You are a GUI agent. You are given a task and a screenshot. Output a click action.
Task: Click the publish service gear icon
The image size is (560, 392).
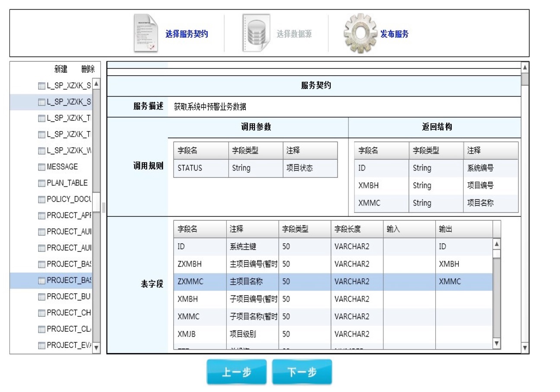coord(360,33)
